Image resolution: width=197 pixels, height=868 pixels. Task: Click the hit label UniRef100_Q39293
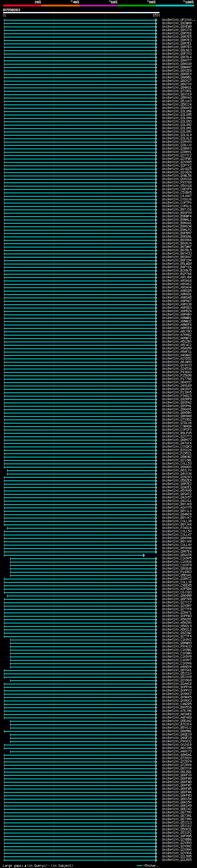pyautogui.click(x=177, y=477)
